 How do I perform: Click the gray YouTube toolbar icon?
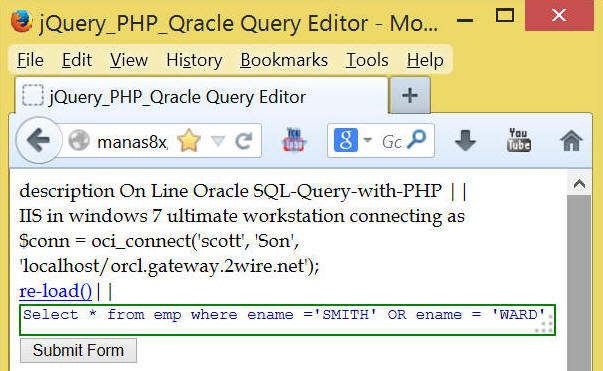(x=518, y=140)
